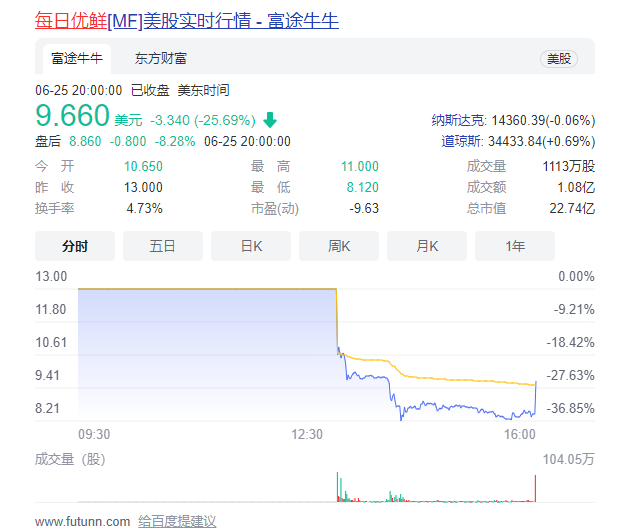Click the change value -3.340 (-25.69%)

(x=203, y=120)
